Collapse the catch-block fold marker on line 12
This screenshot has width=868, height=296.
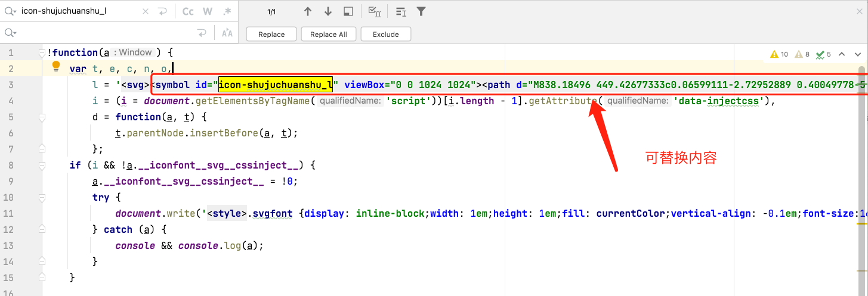pyautogui.click(x=42, y=230)
